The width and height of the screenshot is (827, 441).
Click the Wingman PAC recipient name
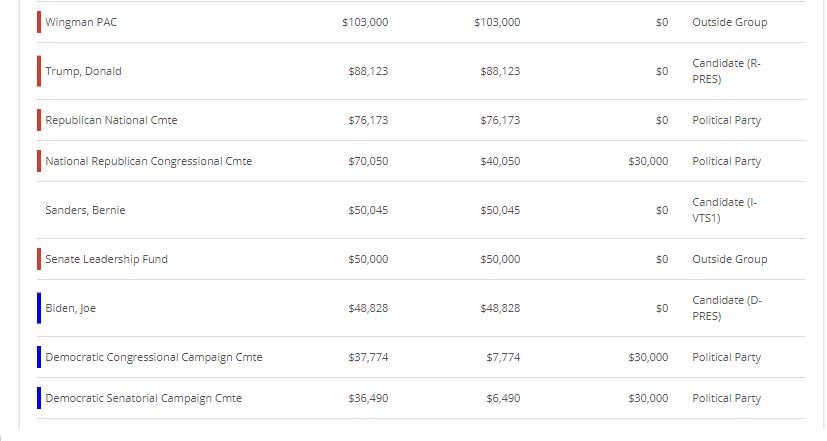point(81,22)
